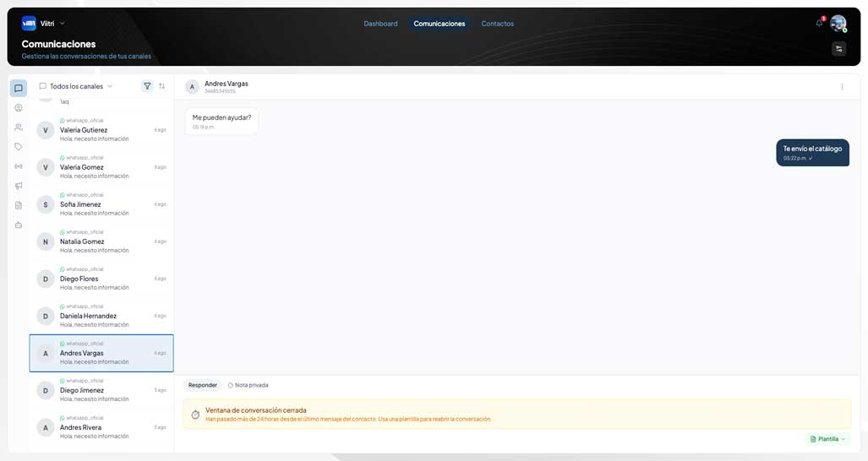This screenshot has height=461, width=868.
Task: Open the three-dot conversation options menu
Action: [x=842, y=87]
